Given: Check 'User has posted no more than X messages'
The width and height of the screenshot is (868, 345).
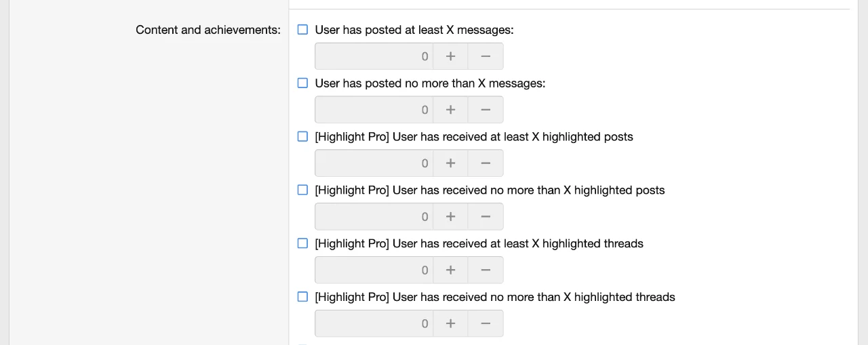Looking at the screenshot, I should [303, 83].
